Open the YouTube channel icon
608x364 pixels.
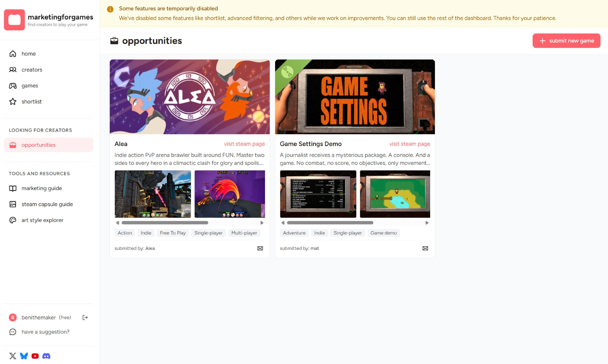pyautogui.click(x=35, y=356)
